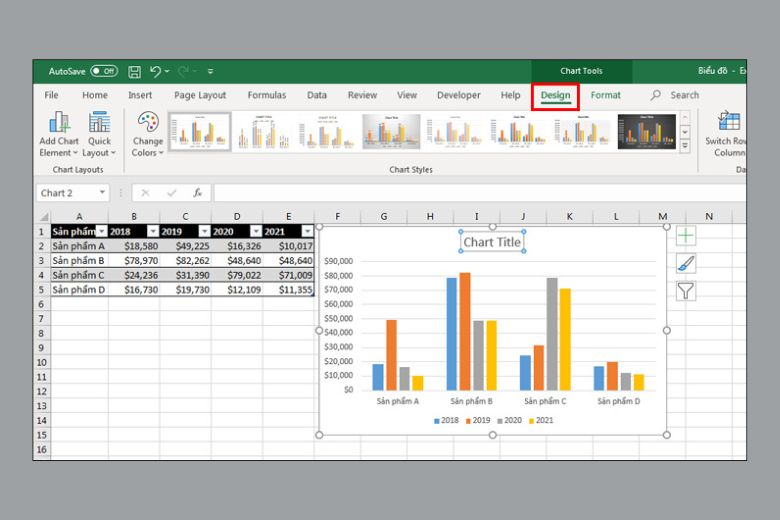Viewport: 780px width, 520px height.
Task: Click the 2021 legend entry
Action: click(541, 420)
